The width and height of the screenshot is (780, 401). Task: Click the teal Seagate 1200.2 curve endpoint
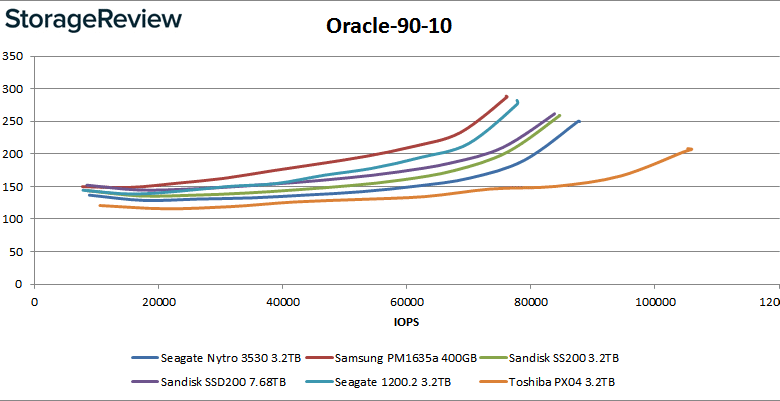518,101
